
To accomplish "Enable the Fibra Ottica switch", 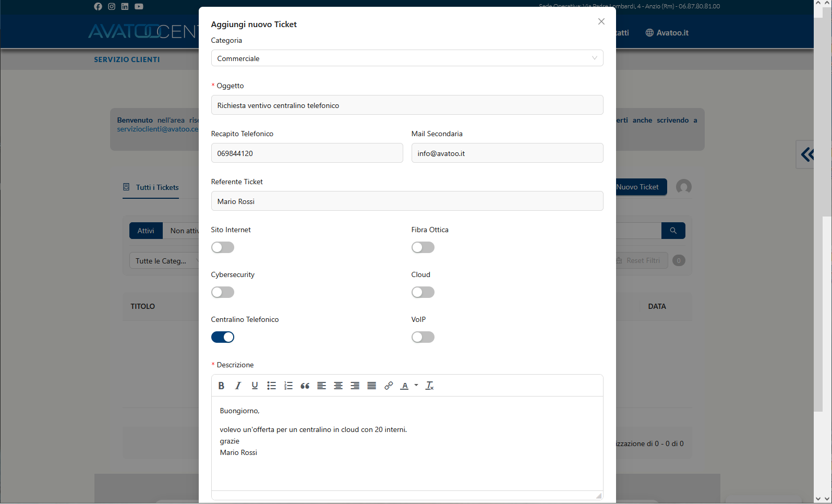I will click(423, 247).
